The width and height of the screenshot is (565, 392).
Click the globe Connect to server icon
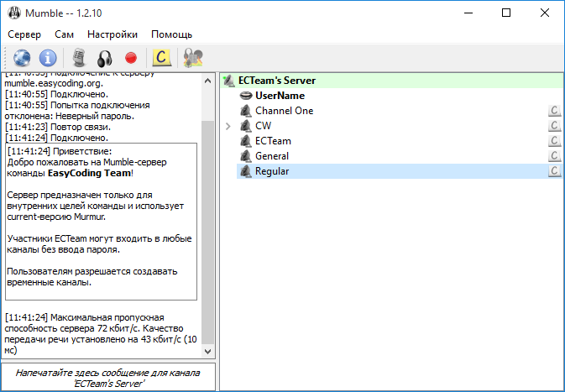(22, 58)
